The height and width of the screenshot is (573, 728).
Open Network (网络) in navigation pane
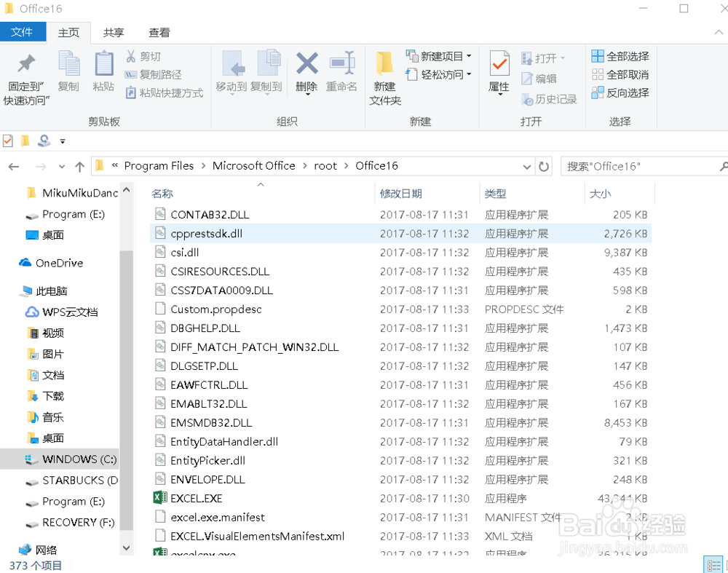pyautogui.click(x=38, y=550)
